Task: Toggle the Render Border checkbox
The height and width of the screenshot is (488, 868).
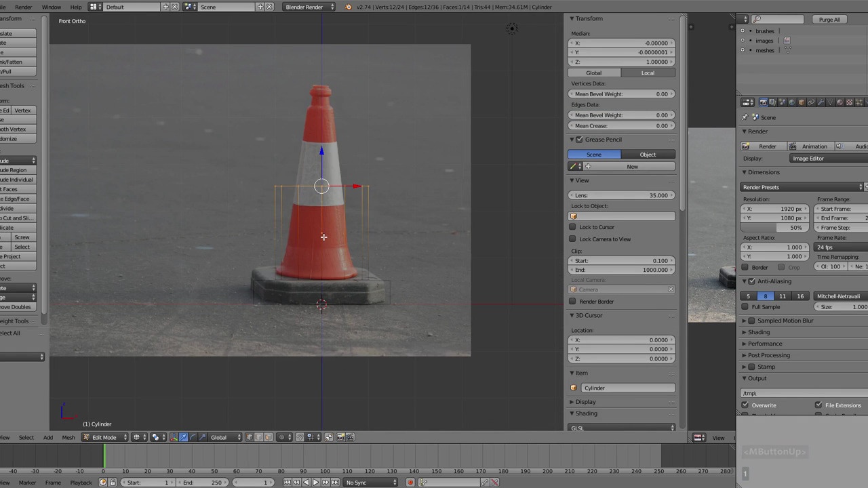Action: (x=573, y=302)
